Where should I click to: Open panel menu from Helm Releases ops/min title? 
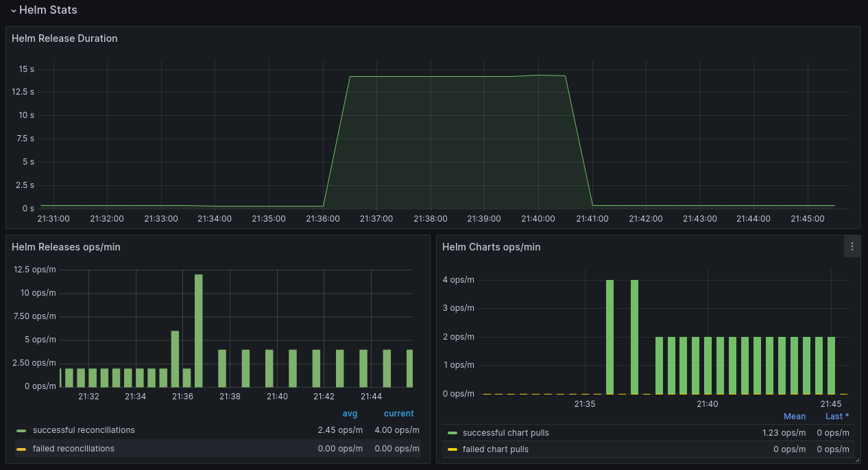(x=66, y=247)
